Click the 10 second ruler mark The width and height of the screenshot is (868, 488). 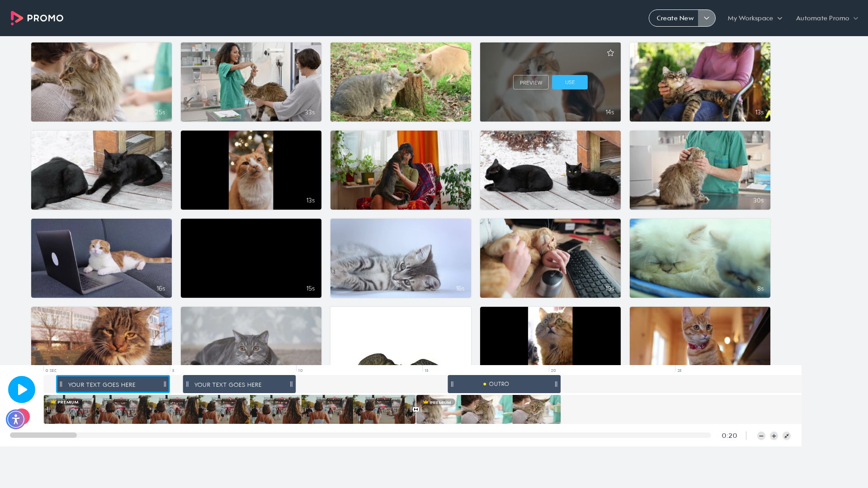point(300,371)
